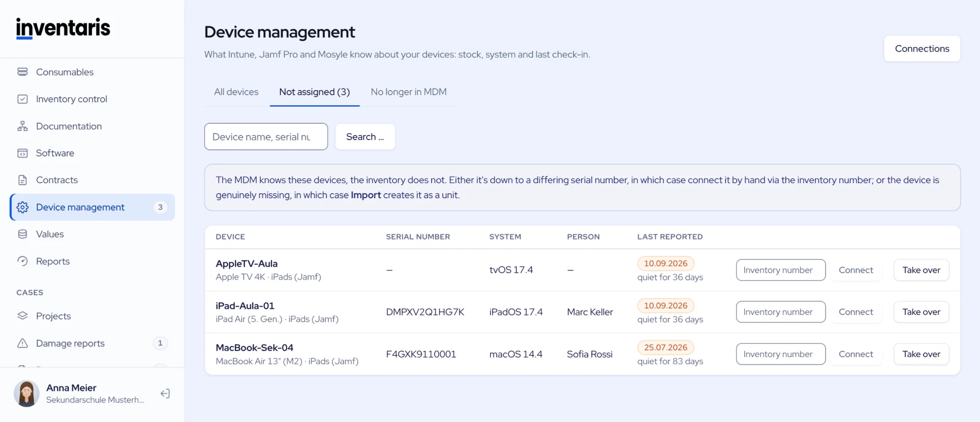
Task: Click the LAST REPORTED column header
Action: click(670, 237)
